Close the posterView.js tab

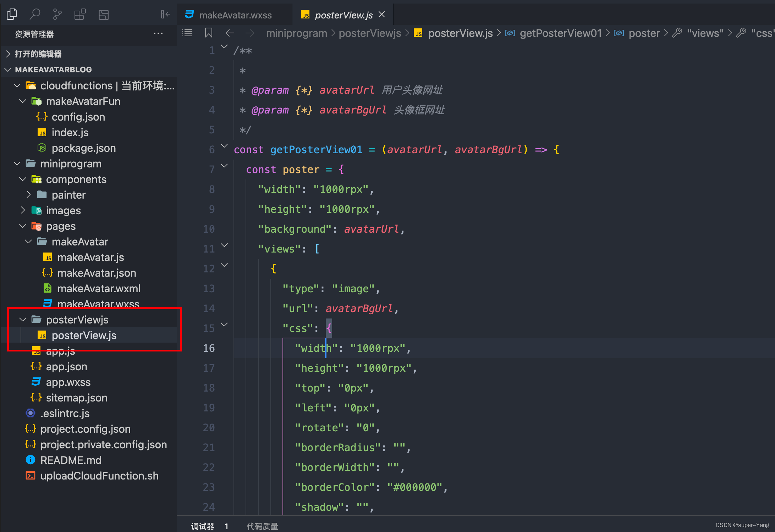pyautogui.click(x=382, y=15)
